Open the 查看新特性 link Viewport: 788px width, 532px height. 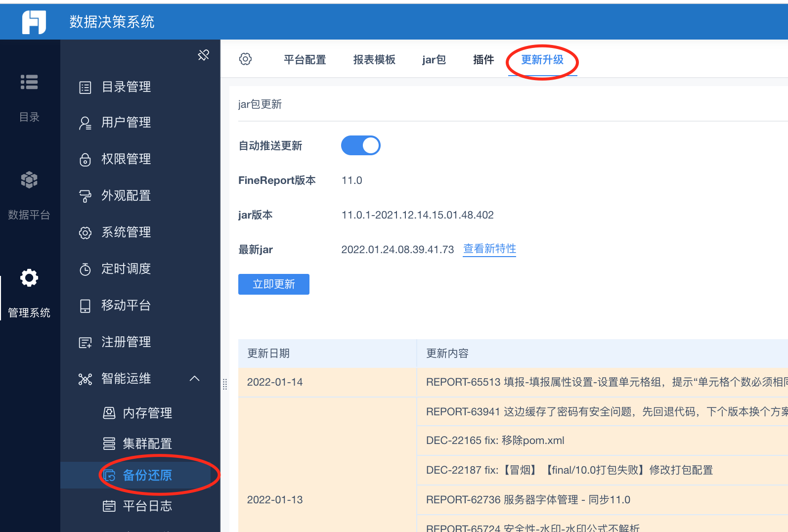(x=489, y=249)
